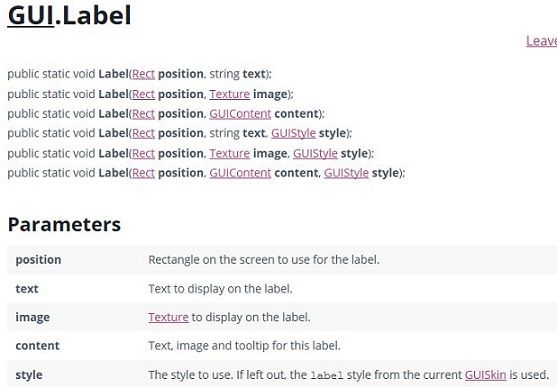Open Rect link in sixth Label signature
The image size is (557, 387).
pos(144,173)
